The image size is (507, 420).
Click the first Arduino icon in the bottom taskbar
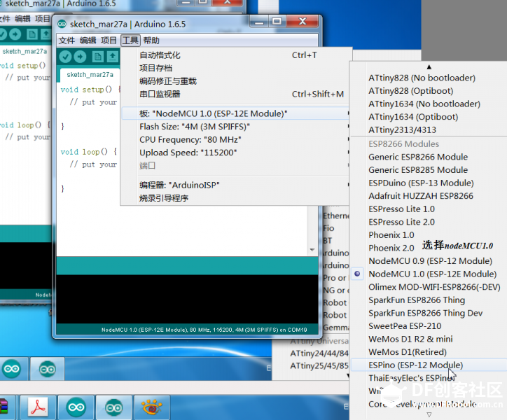(76, 407)
